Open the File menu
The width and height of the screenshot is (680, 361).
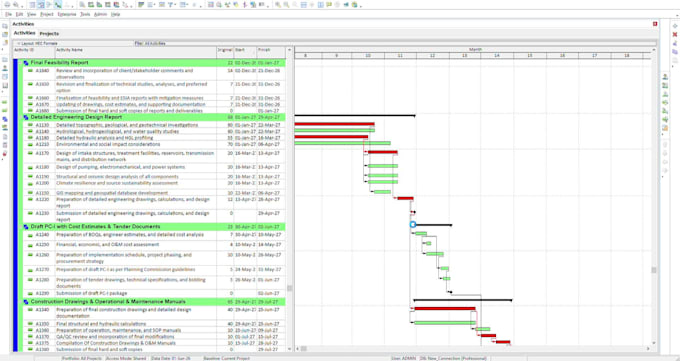click(8, 14)
